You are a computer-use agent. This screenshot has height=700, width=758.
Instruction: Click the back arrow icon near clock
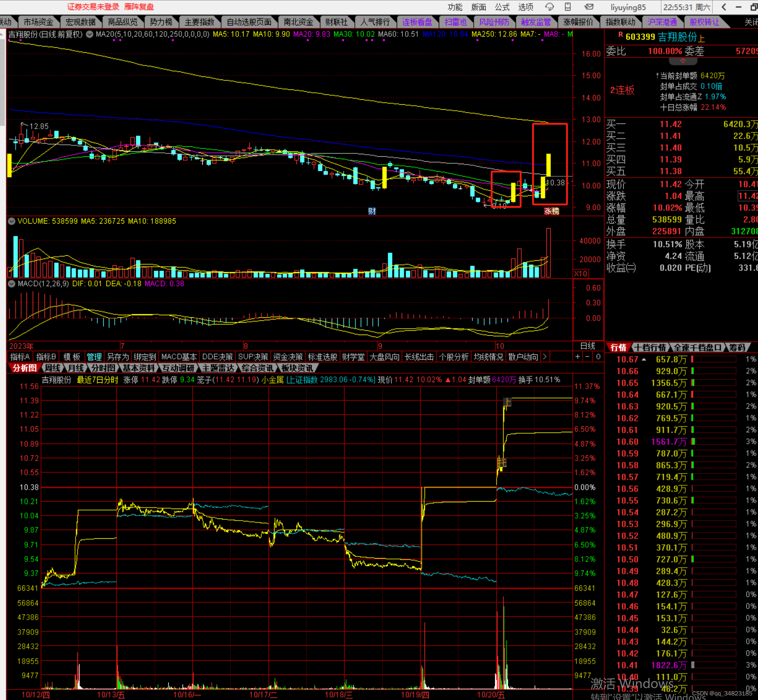click(x=724, y=7)
